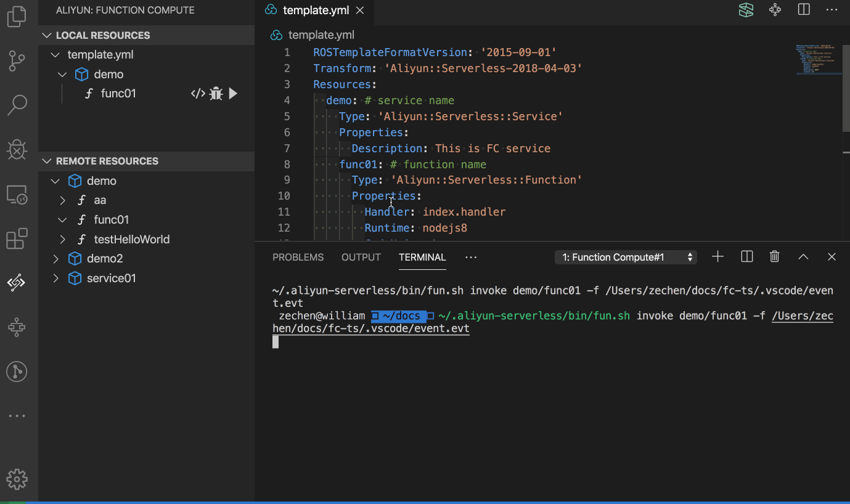Select the Aliyun Function Compute view icon

(17, 283)
